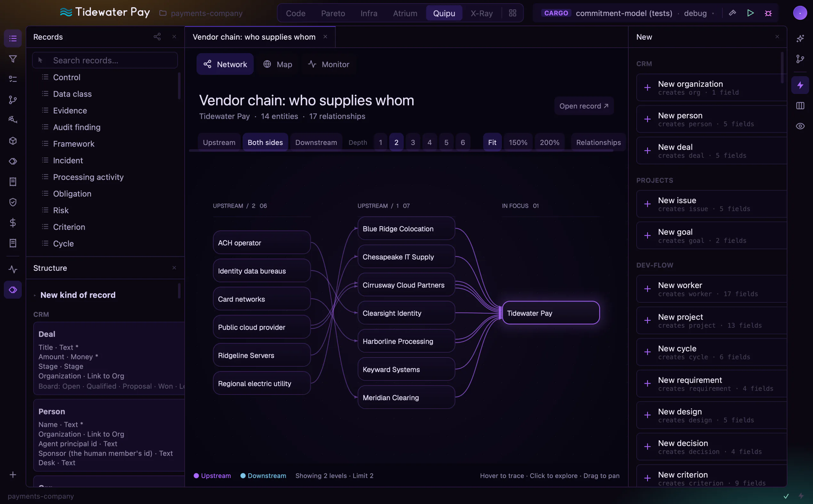
Task: Open the cube package icon in sidebar
Action: point(13,141)
